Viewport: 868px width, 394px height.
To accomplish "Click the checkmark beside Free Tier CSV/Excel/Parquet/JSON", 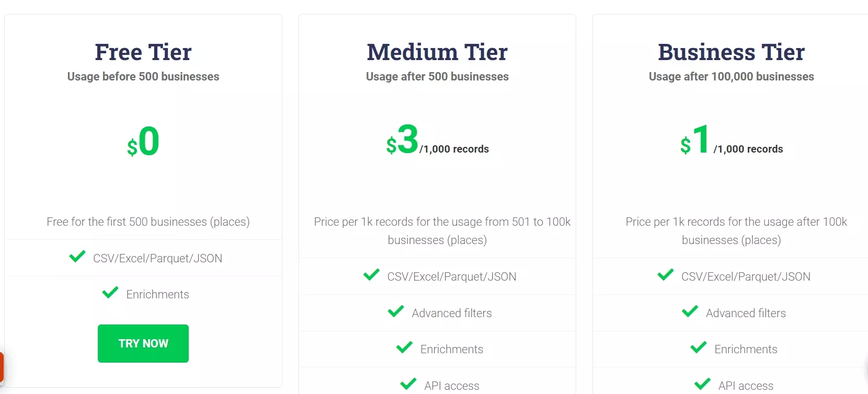I will 77,257.
